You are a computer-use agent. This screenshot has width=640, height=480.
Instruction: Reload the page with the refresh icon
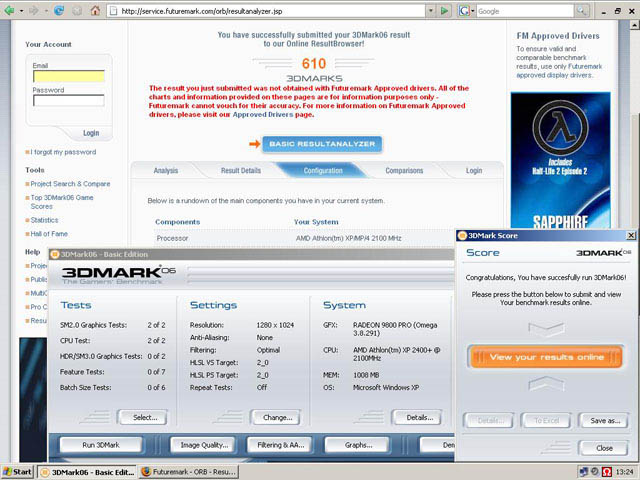58,11
